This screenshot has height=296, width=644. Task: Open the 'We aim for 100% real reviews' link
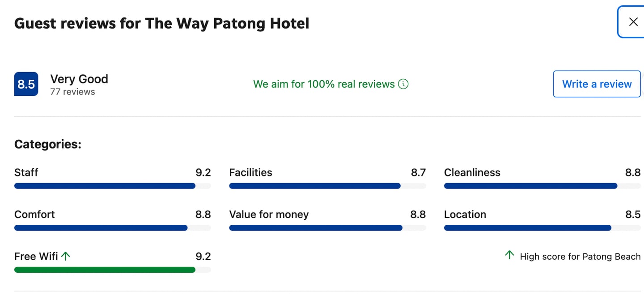click(324, 84)
